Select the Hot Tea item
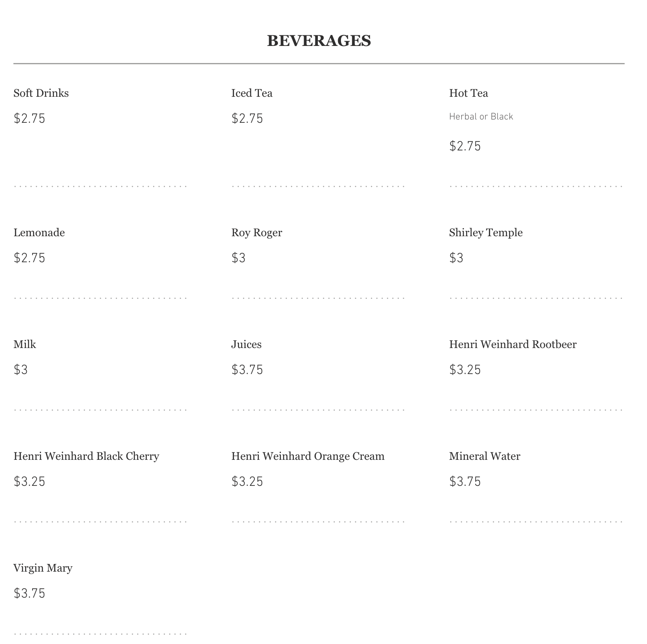 468,93
